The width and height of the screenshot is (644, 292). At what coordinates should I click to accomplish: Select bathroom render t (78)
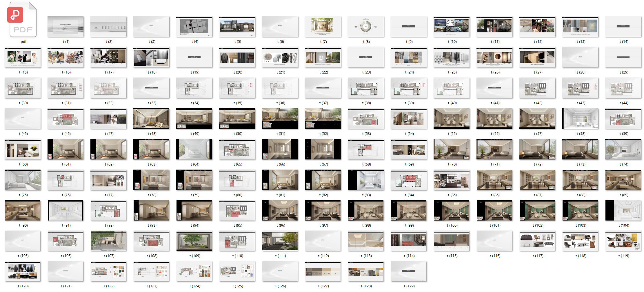(x=152, y=180)
